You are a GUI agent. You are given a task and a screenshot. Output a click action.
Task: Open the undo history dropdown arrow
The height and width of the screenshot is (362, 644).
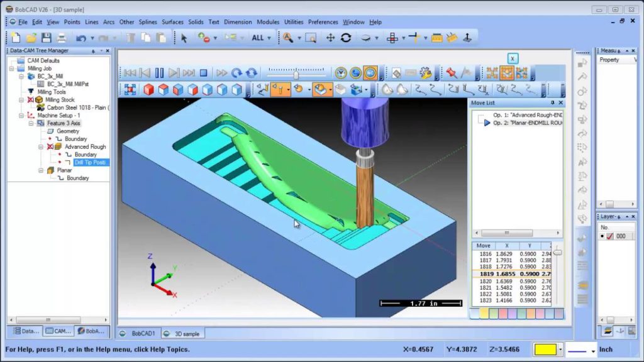[x=92, y=38]
